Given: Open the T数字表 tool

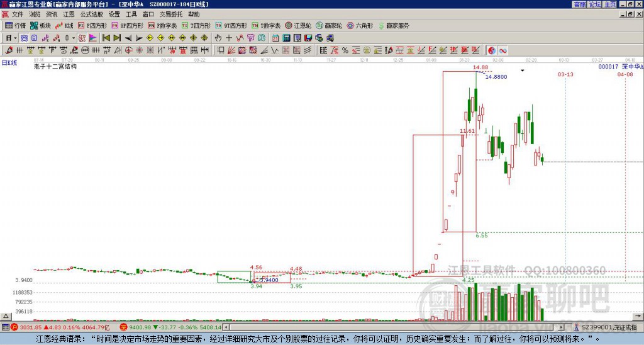Looking at the screenshot, I should (x=266, y=25).
